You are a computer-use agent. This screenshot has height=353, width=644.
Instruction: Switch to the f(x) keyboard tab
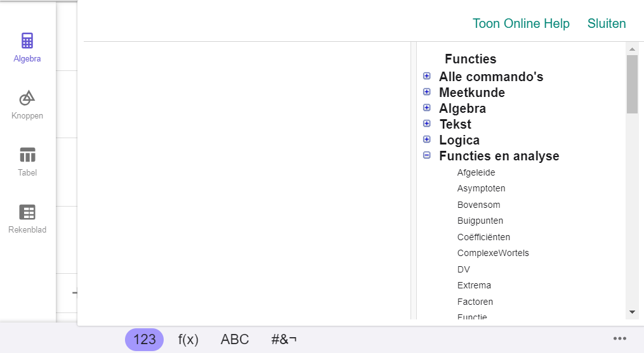coord(188,339)
